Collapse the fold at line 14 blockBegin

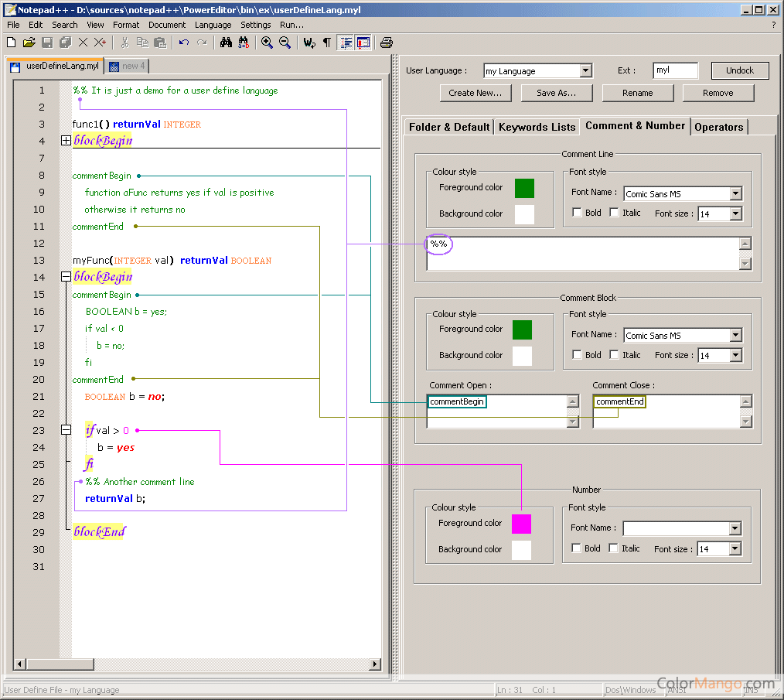[x=66, y=277]
